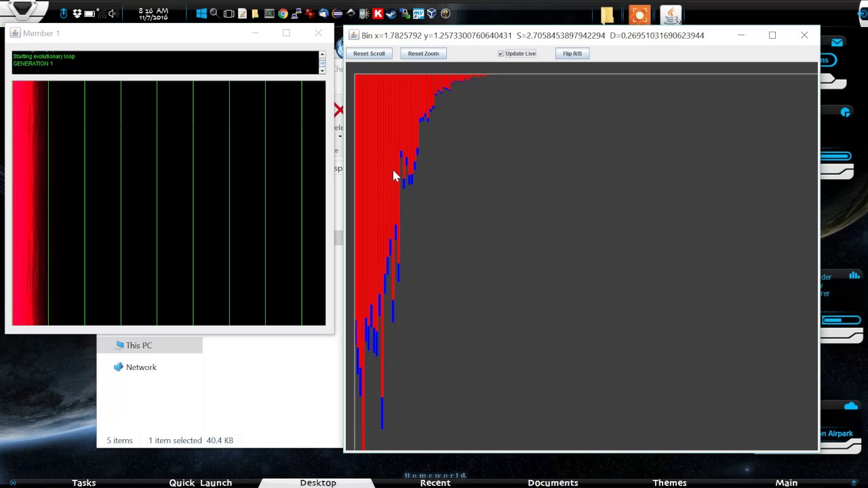Toggle the Update Live checkbox
Image resolution: width=868 pixels, height=488 pixels.
(x=501, y=54)
